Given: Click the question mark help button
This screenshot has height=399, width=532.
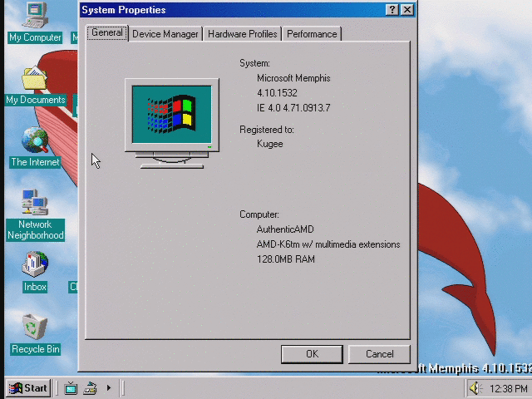Looking at the screenshot, I should click(392, 10).
